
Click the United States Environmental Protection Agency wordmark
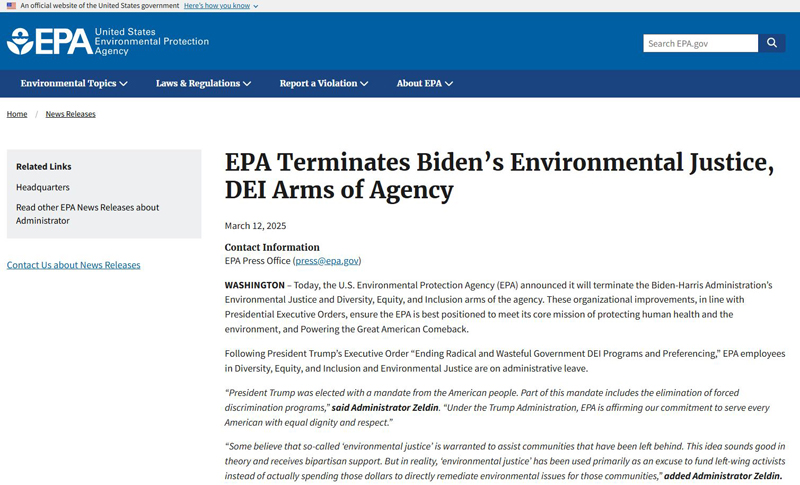click(x=152, y=41)
